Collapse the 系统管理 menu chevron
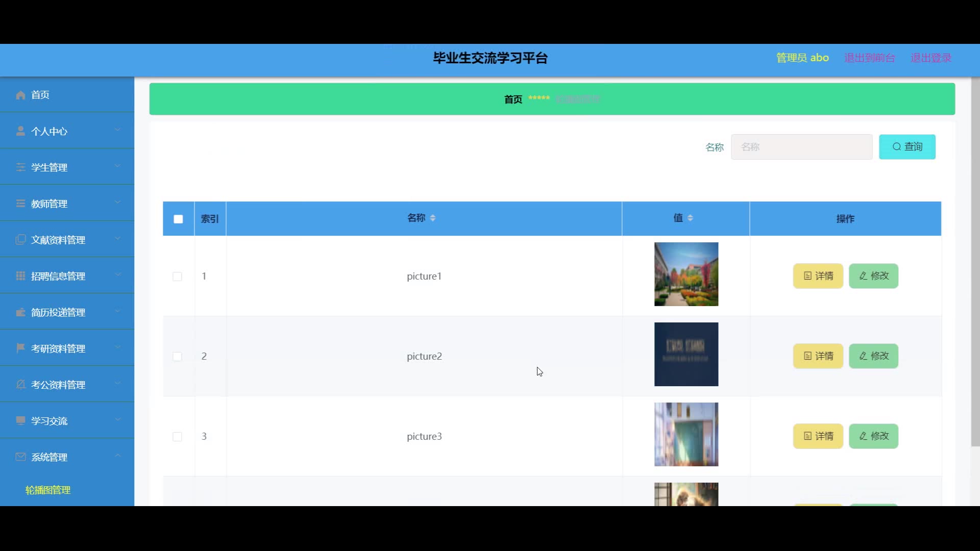Image resolution: width=980 pixels, height=551 pixels. point(118,456)
